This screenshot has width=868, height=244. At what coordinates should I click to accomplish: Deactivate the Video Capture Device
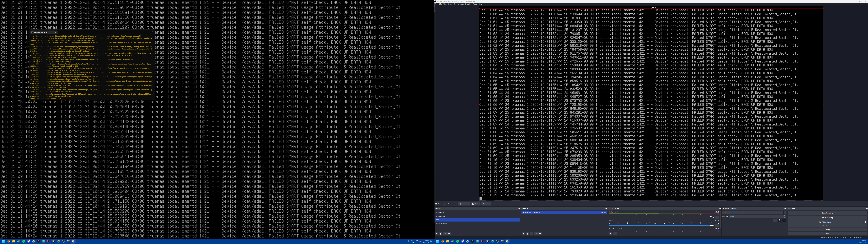486,204
